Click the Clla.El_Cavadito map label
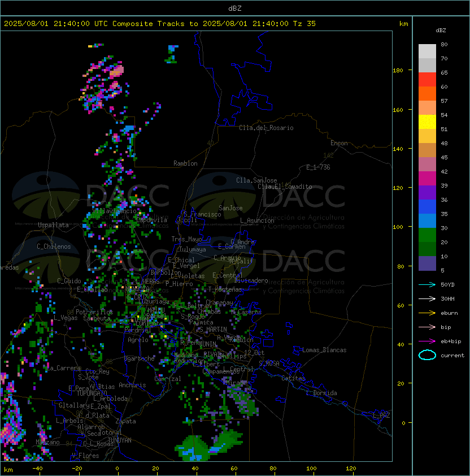 click(285, 187)
